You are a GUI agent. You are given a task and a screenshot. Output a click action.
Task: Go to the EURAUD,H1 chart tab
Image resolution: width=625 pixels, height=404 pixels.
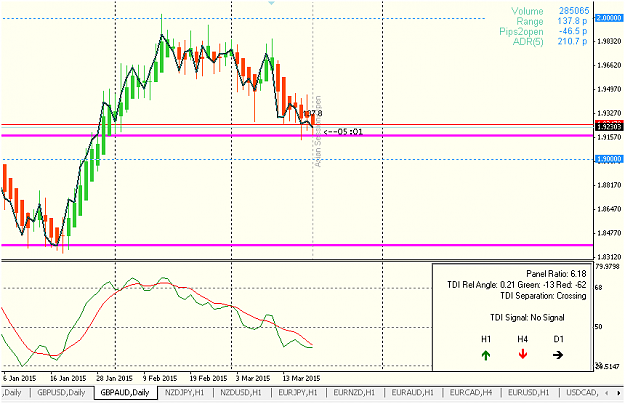(413, 393)
